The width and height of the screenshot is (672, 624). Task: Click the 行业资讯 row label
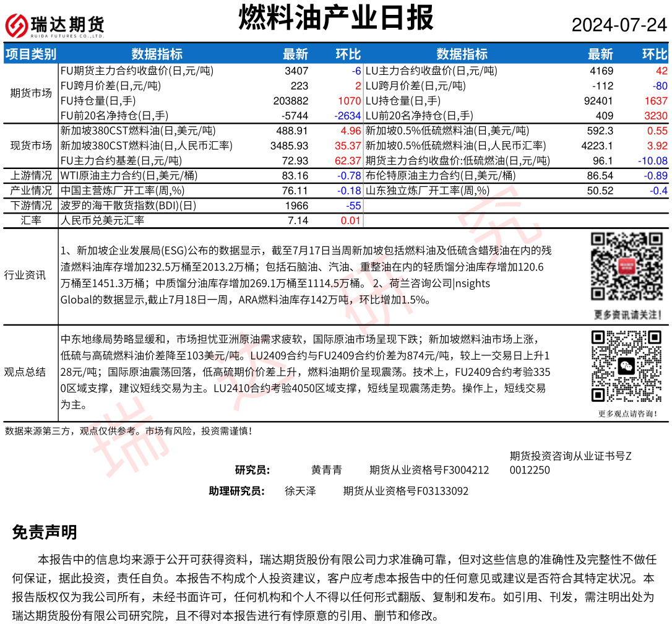point(25,275)
